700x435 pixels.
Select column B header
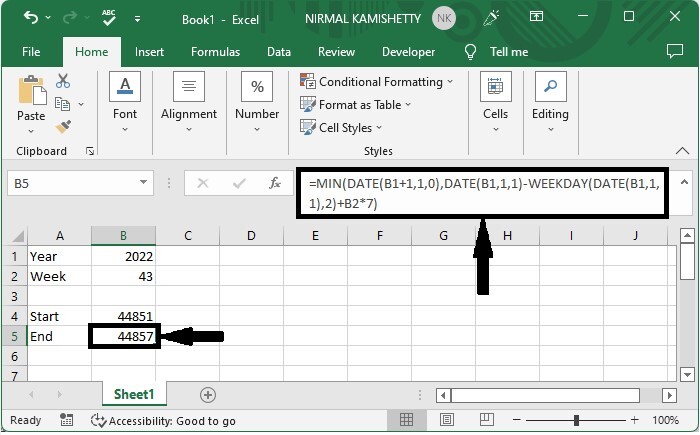coord(123,235)
